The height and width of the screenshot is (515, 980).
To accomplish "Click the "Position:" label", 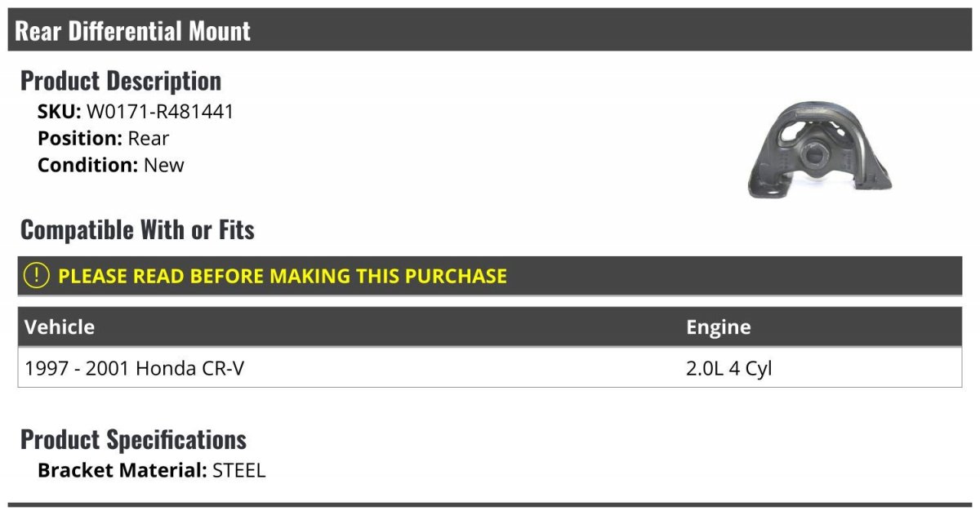I will (x=80, y=138).
